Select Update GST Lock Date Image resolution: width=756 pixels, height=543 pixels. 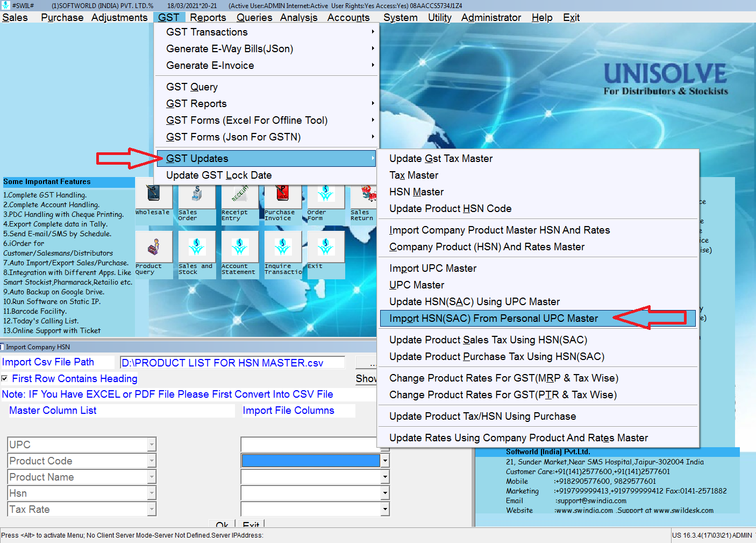click(x=267, y=175)
